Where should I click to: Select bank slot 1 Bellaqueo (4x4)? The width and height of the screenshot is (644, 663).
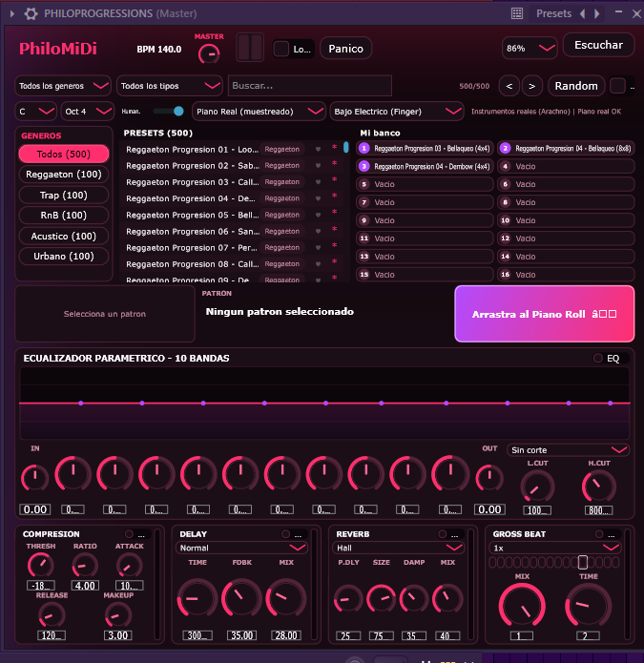[425, 149]
